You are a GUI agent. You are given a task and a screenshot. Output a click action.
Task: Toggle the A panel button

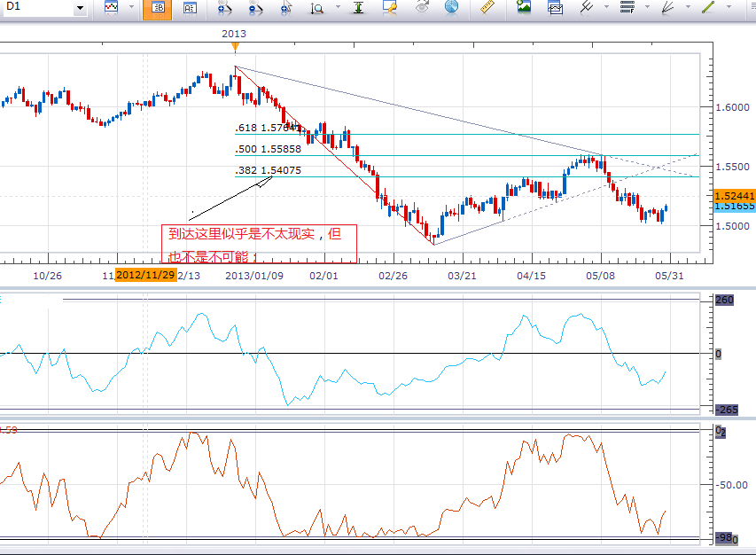click(x=190, y=8)
